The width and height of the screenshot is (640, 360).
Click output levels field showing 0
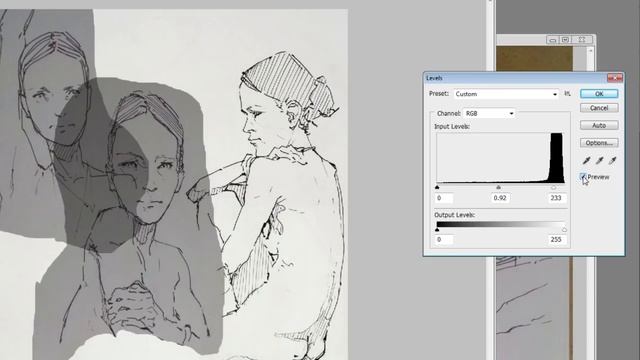point(444,240)
